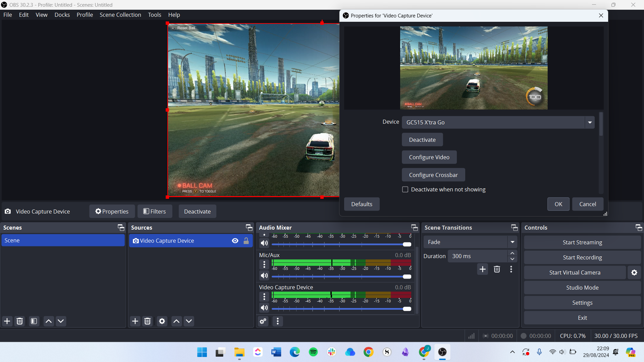644x362 pixels.
Task: Click the Mic/Aux vertical dots menu icon
Action: pos(264,264)
